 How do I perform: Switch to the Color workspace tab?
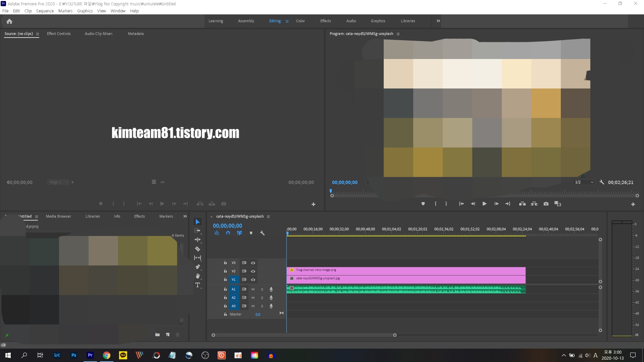300,21
